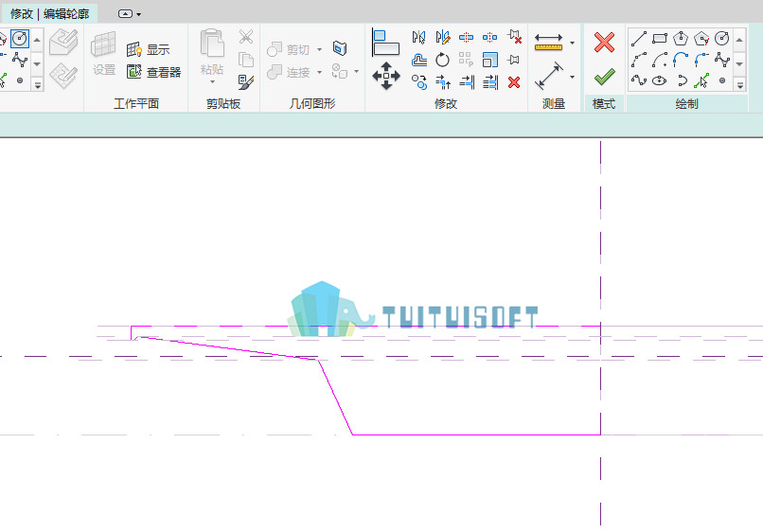Screen dimensions: 763x532
Task: Finish edit mode with green checkmark
Action: click(x=604, y=77)
